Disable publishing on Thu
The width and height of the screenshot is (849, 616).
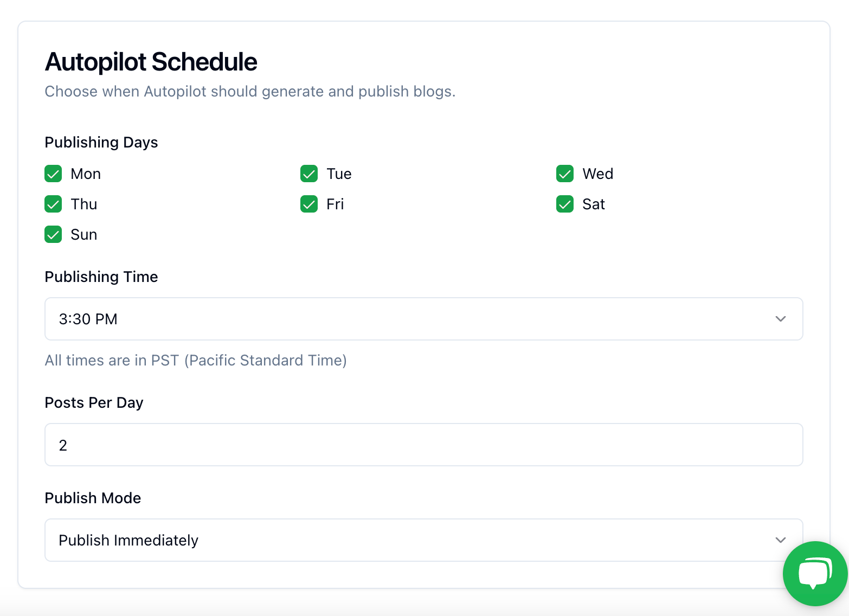tap(53, 204)
